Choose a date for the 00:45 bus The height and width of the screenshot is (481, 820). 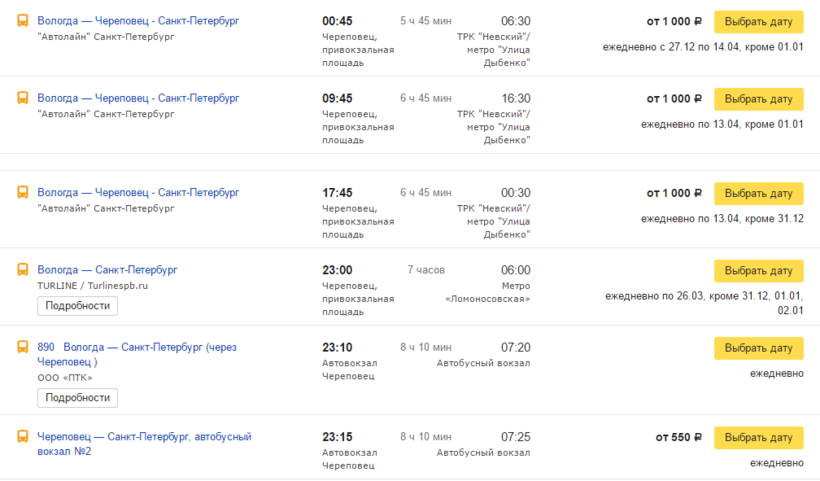coord(759,22)
